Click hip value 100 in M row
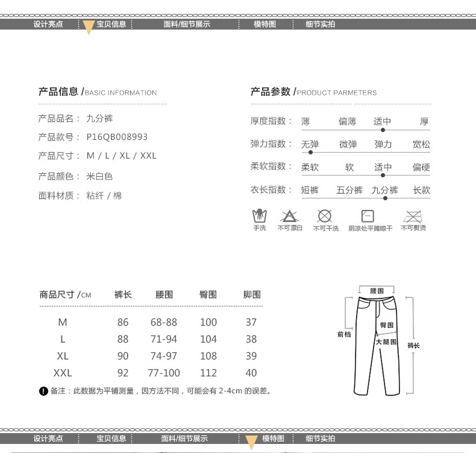 coord(208,322)
